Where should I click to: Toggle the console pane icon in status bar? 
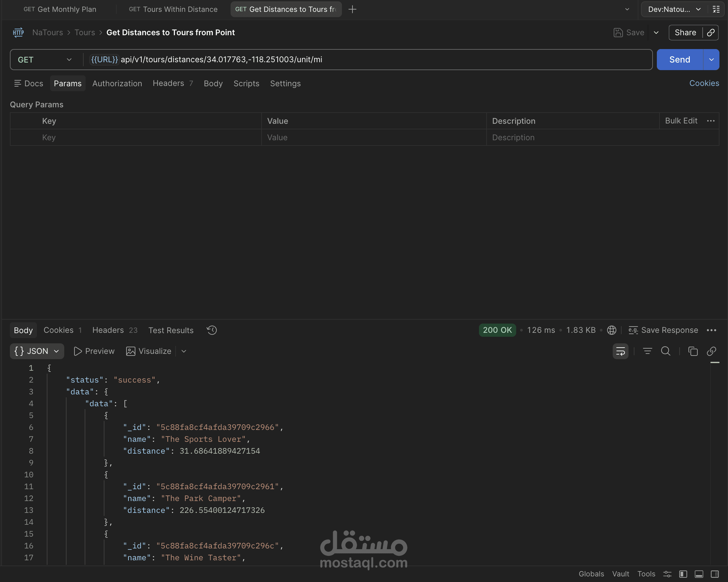point(699,574)
